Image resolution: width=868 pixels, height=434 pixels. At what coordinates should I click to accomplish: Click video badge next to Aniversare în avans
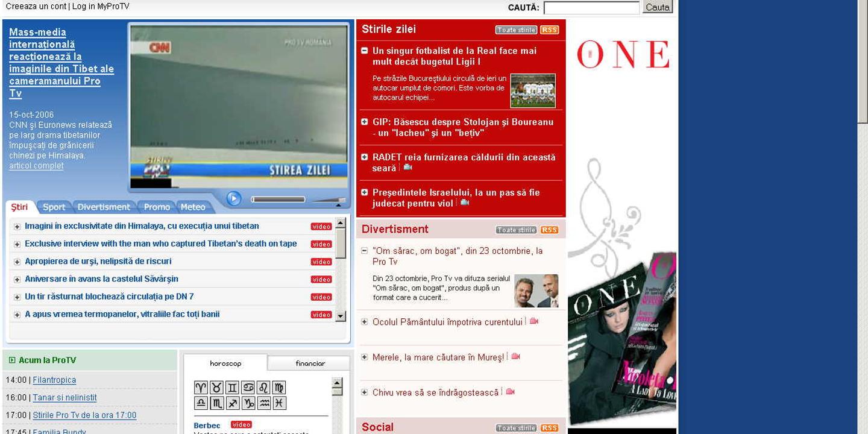pos(321,279)
